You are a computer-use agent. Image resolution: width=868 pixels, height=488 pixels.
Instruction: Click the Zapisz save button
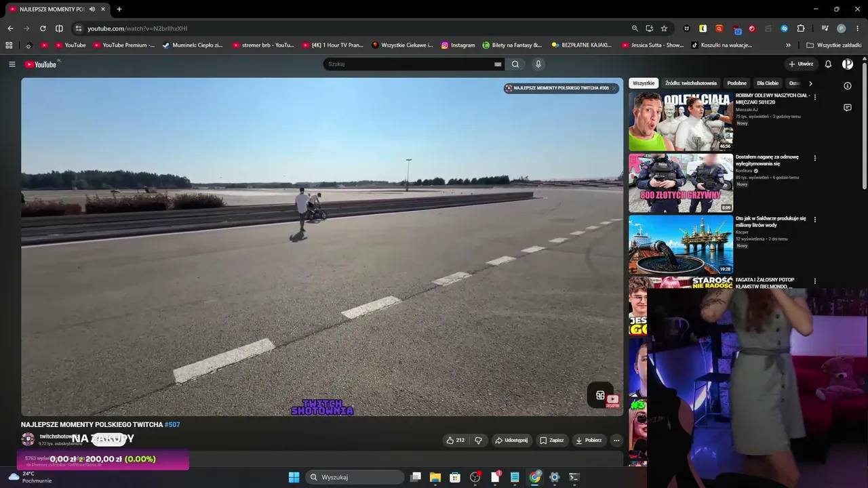coord(551,441)
